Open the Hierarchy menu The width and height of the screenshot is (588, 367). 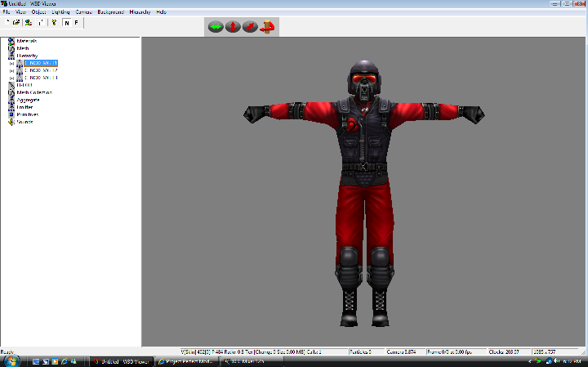click(140, 12)
